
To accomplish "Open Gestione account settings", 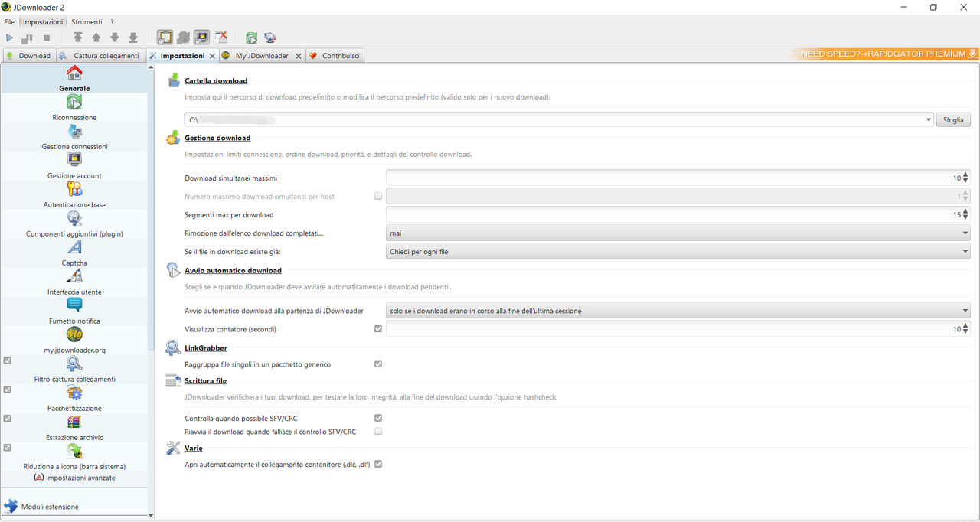I will [x=74, y=166].
